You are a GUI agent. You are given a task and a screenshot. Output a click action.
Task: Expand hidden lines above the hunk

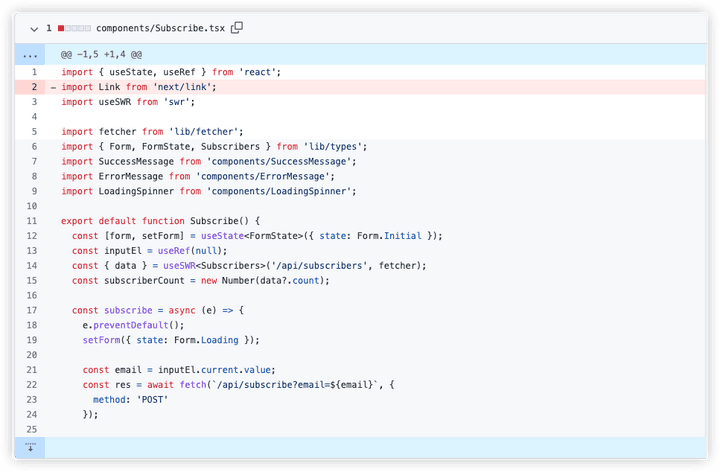[30, 53]
